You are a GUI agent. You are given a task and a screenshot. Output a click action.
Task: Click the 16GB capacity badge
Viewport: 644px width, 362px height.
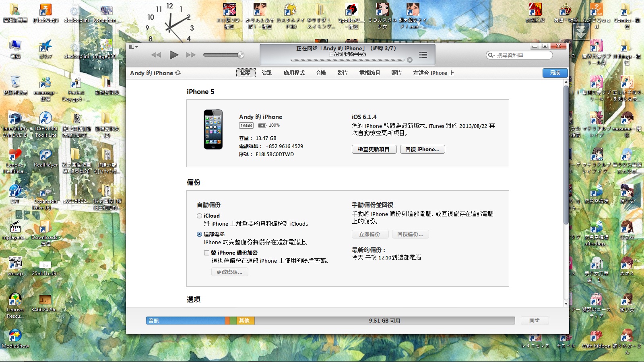tap(246, 125)
